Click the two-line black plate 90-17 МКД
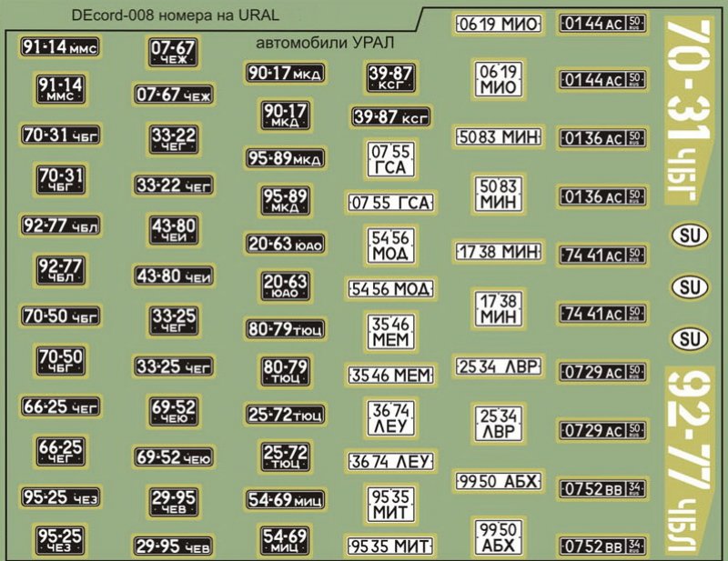 pos(285,115)
